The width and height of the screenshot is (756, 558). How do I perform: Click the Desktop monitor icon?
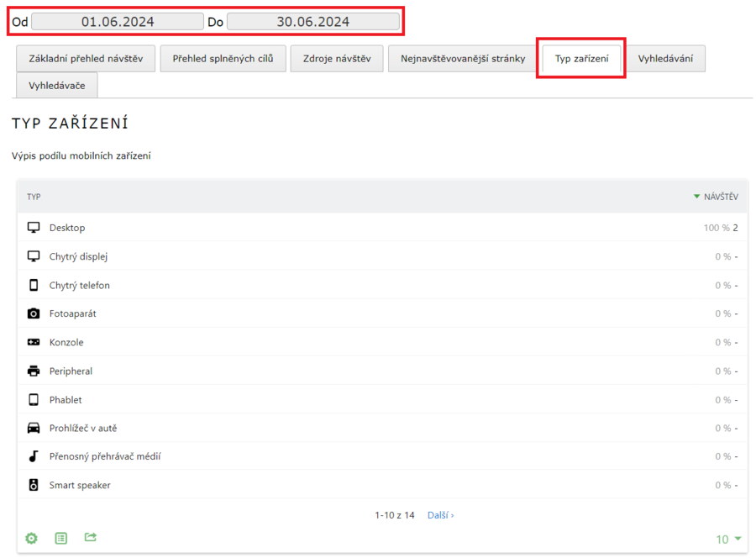tap(34, 228)
